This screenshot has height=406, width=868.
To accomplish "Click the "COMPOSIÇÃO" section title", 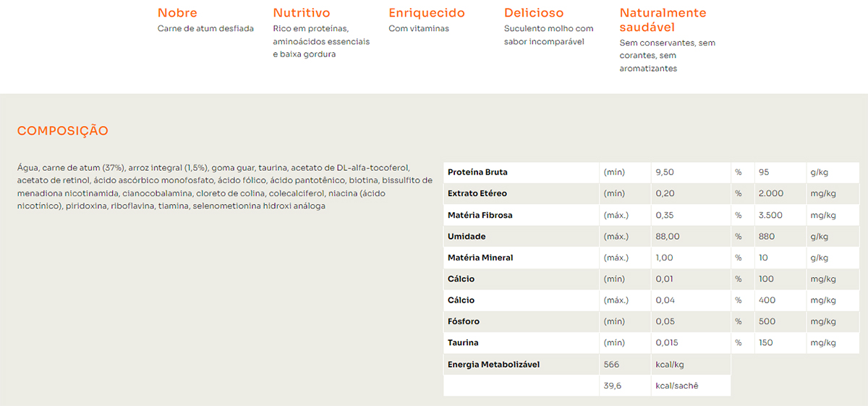I will [63, 131].
